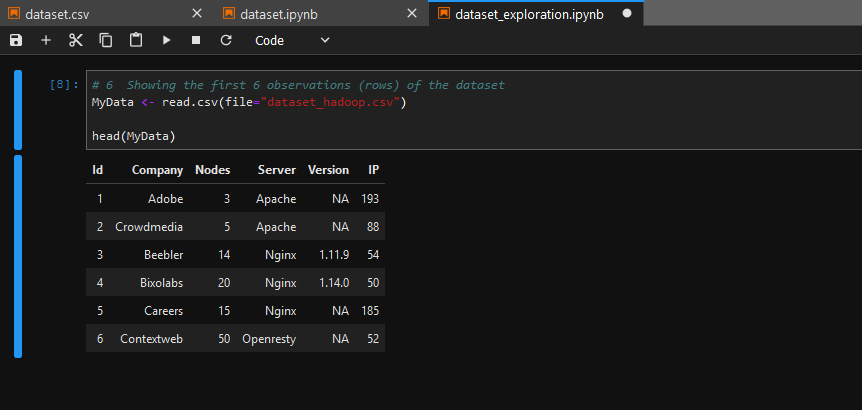Click IP value 52

(373, 339)
